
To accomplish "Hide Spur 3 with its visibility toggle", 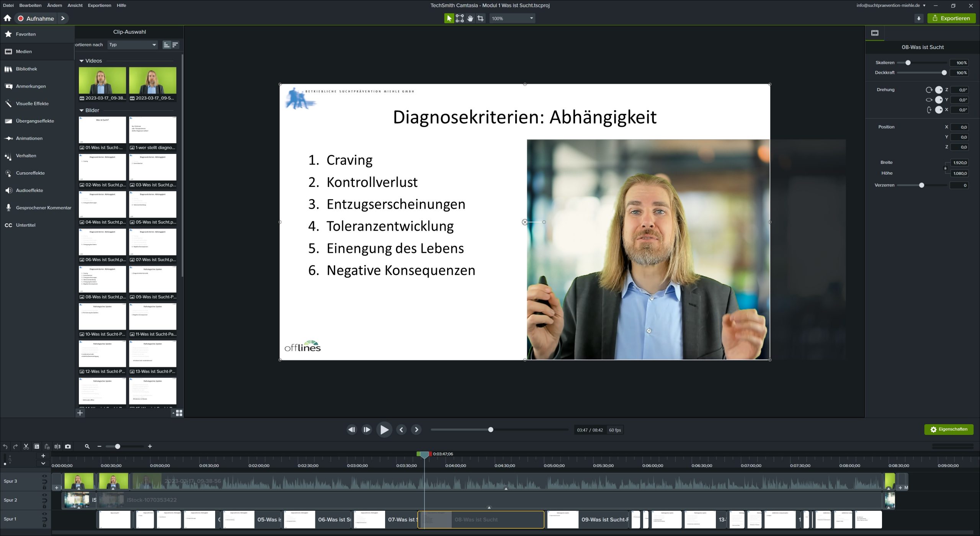I will (44, 476).
